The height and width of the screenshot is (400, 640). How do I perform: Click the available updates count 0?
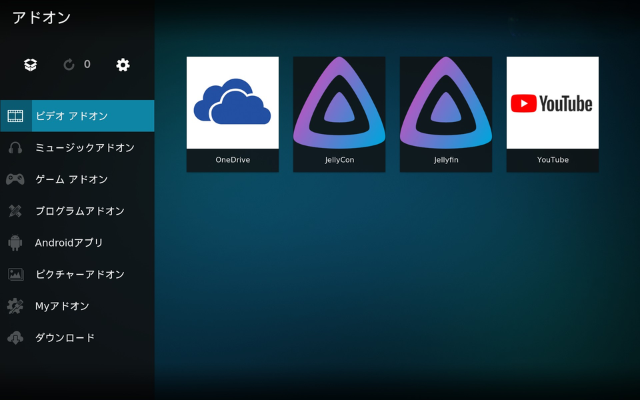point(87,65)
